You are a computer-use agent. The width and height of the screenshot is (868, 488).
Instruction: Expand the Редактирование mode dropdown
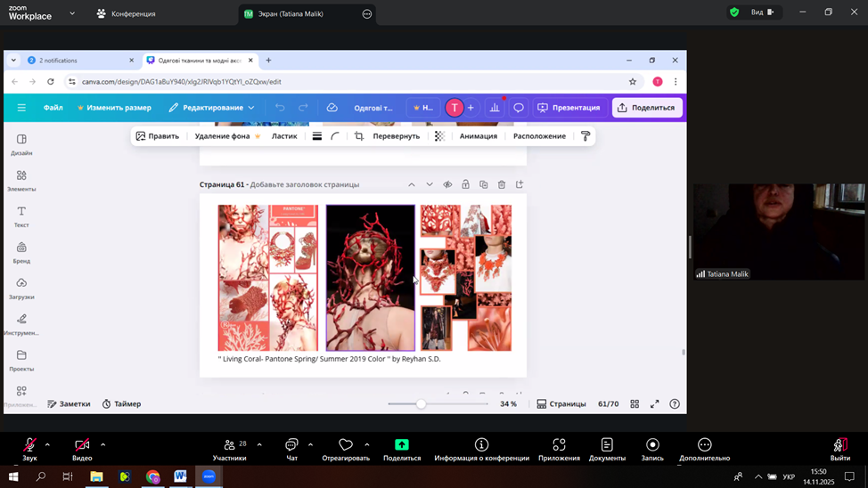tap(212, 108)
